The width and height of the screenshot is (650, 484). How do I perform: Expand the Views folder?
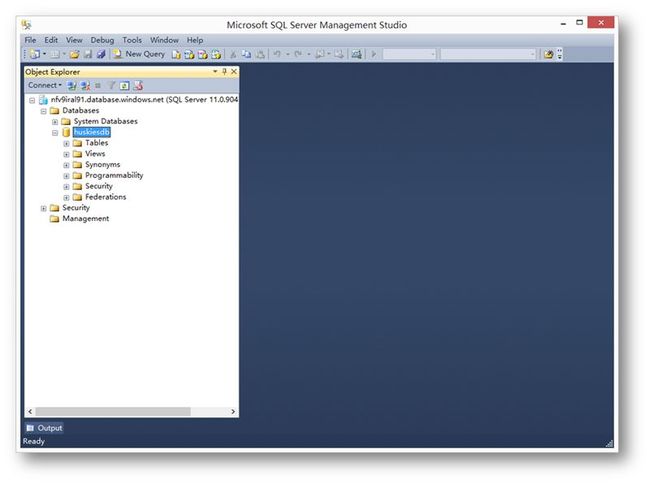66,154
